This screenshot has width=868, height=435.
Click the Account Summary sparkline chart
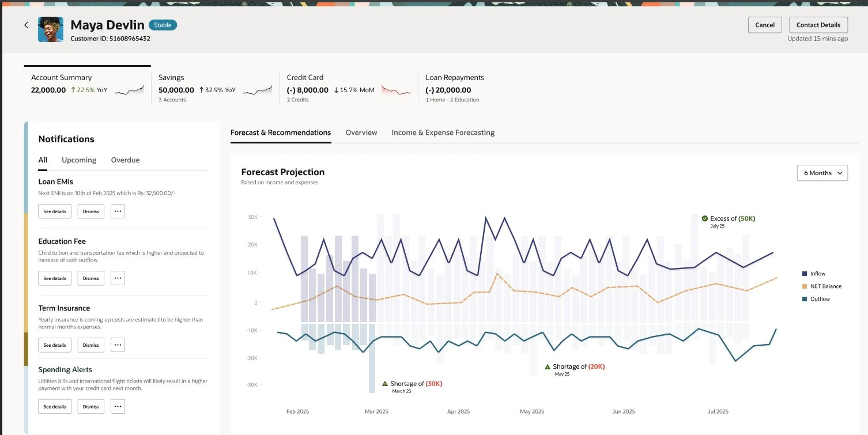tap(129, 90)
